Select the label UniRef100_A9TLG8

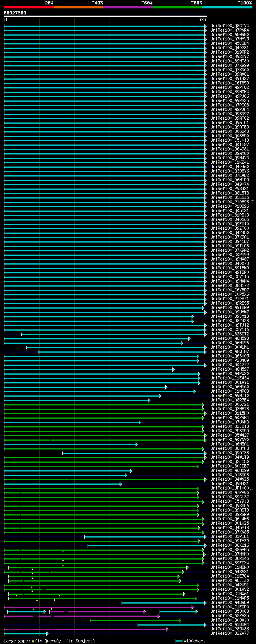point(230,246)
